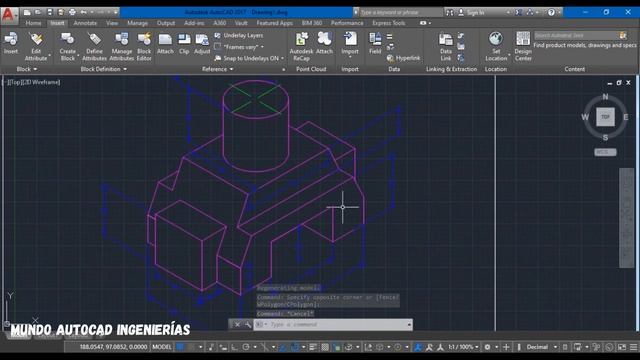Image resolution: width=640 pixels, height=360 pixels.
Task: Click the MODEL space button
Action: click(162, 347)
